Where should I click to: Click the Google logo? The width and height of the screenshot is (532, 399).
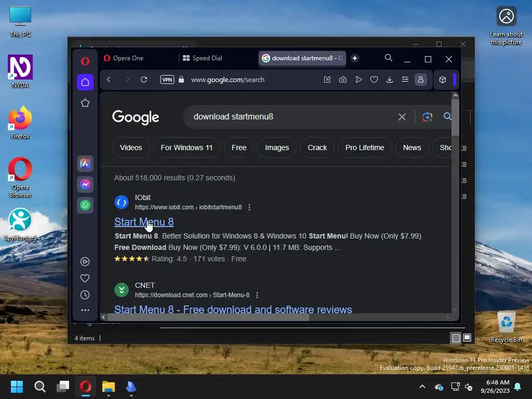tap(136, 117)
